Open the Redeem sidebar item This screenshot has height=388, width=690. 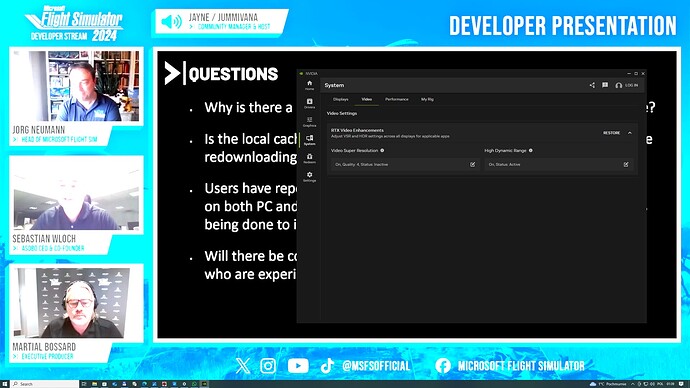coord(309,158)
